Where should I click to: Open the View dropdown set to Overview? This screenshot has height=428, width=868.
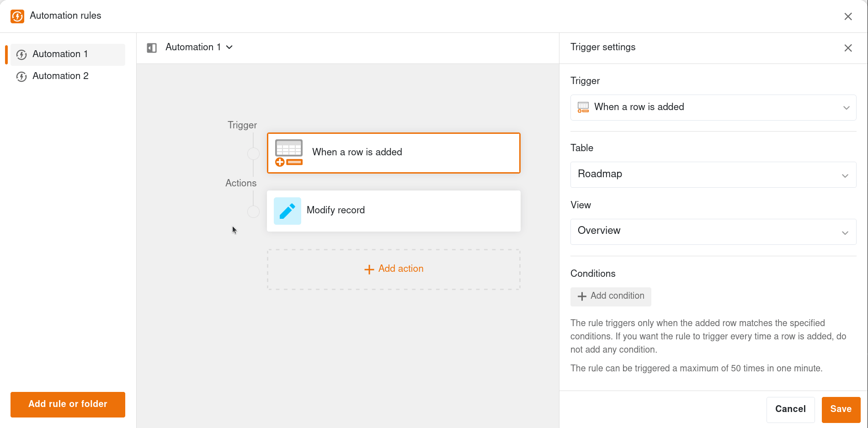pos(713,232)
